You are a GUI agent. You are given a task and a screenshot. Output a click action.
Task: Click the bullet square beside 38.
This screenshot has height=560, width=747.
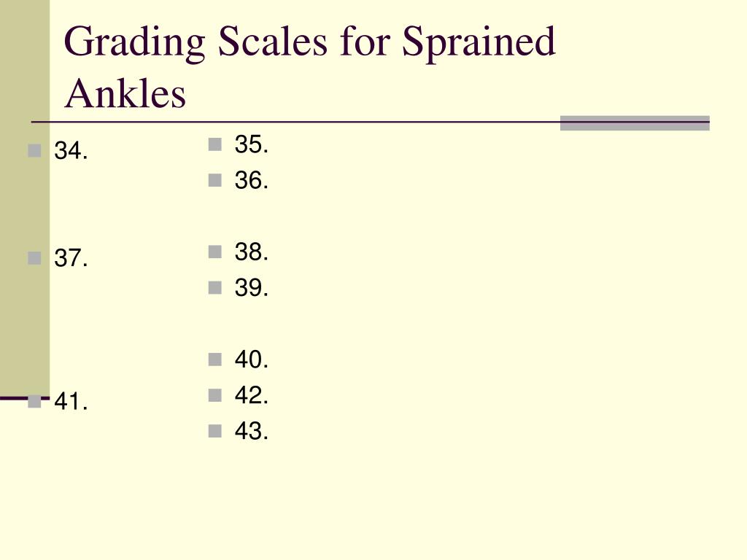point(215,252)
